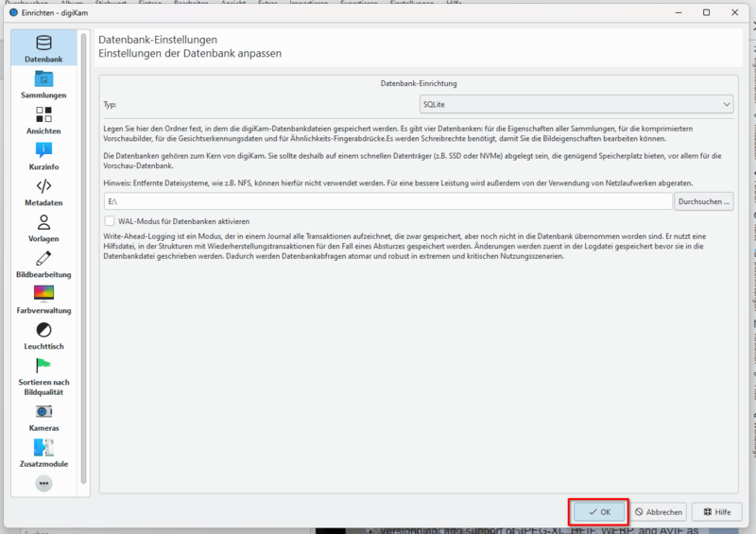Show more sidebar entries via ellipsis button
The height and width of the screenshot is (534, 756).
coord(43,483)
